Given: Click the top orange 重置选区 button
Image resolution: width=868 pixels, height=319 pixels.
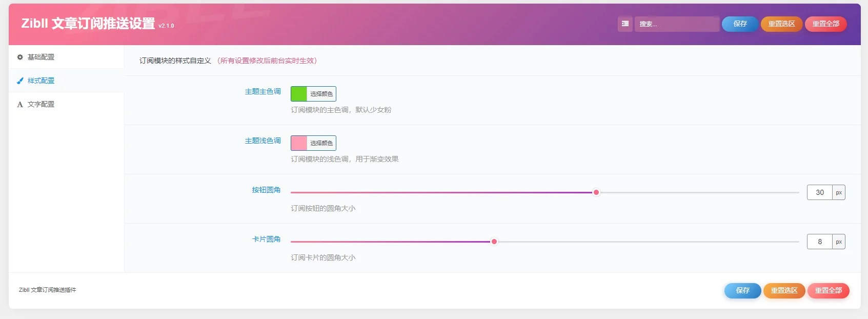Looking at the screenshot, I should [781, 24].
